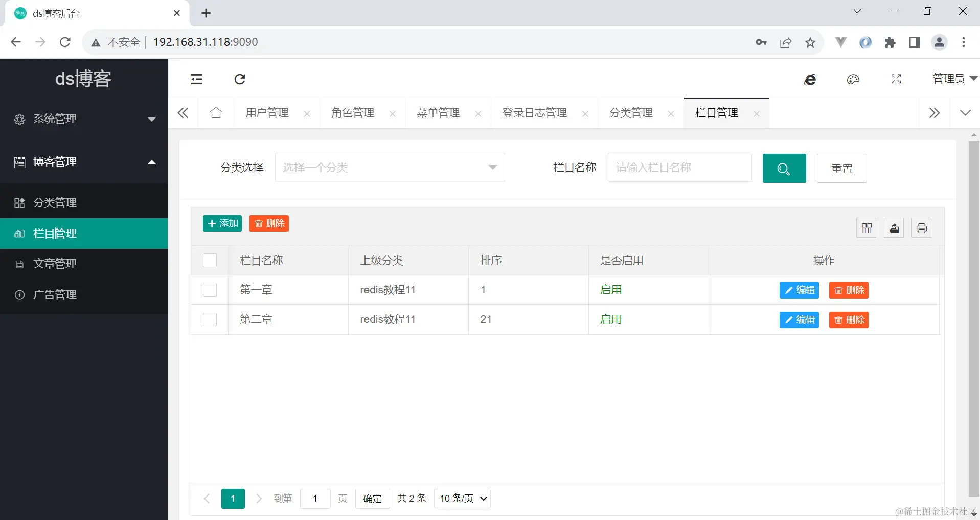This screenshot has height=520, width=980.
Task: Collapse the 博客管理 sidebar menu
Action: (84, 162)
